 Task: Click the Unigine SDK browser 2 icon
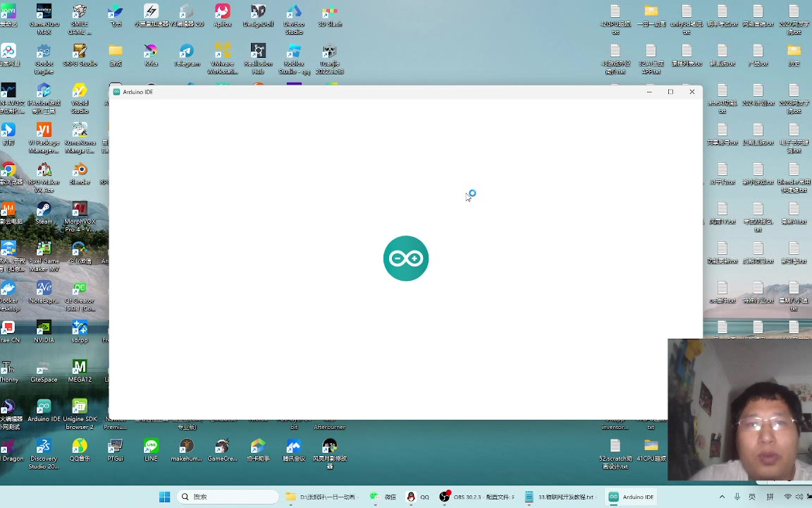80,414
